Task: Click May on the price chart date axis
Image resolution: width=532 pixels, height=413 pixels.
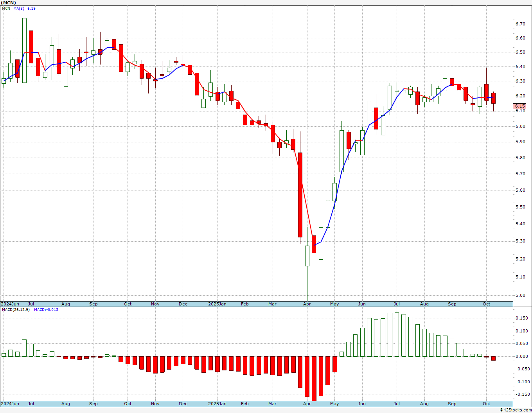Action: [334, 304]
